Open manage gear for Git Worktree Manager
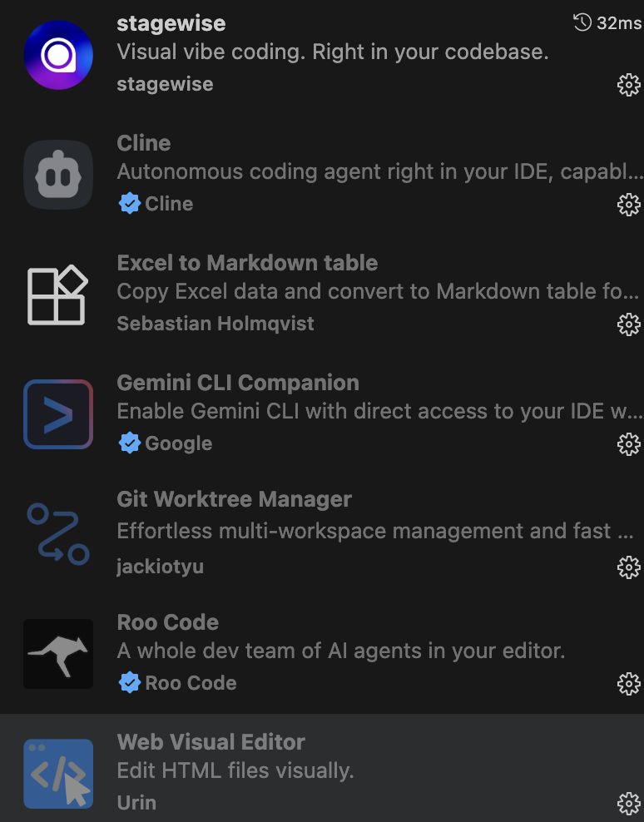The image size is (644, 822). pyautogui.click(x=628, y=567)
